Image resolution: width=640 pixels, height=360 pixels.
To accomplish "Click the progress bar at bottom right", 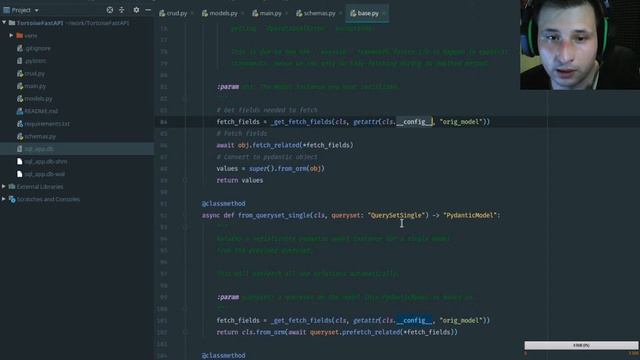I will pos(581,345).
